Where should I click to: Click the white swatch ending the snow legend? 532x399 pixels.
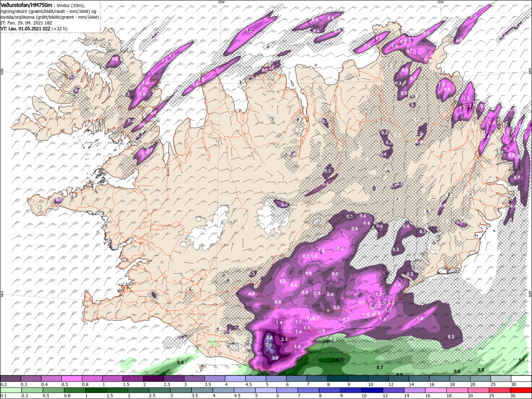(521, 379)
